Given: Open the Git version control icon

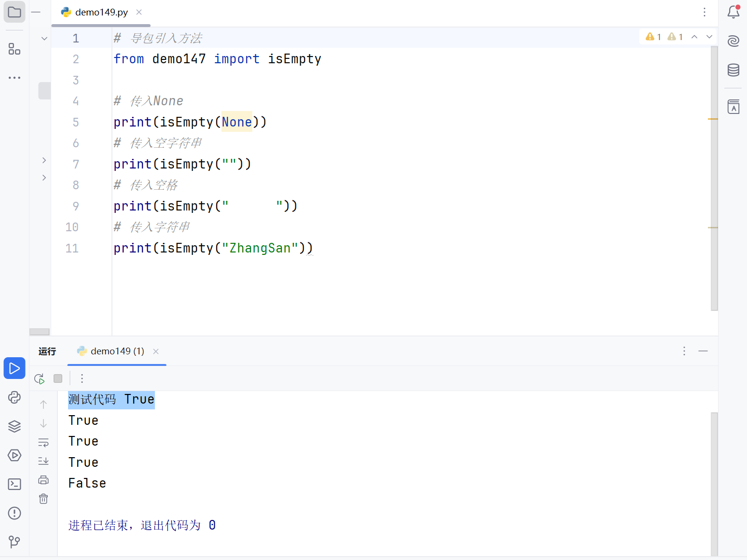Looking at the screenshot, I should pyautogui.click(x=14, y=542).
